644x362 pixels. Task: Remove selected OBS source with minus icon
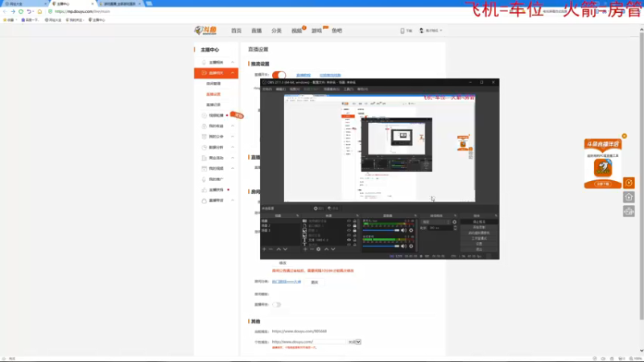312,249
